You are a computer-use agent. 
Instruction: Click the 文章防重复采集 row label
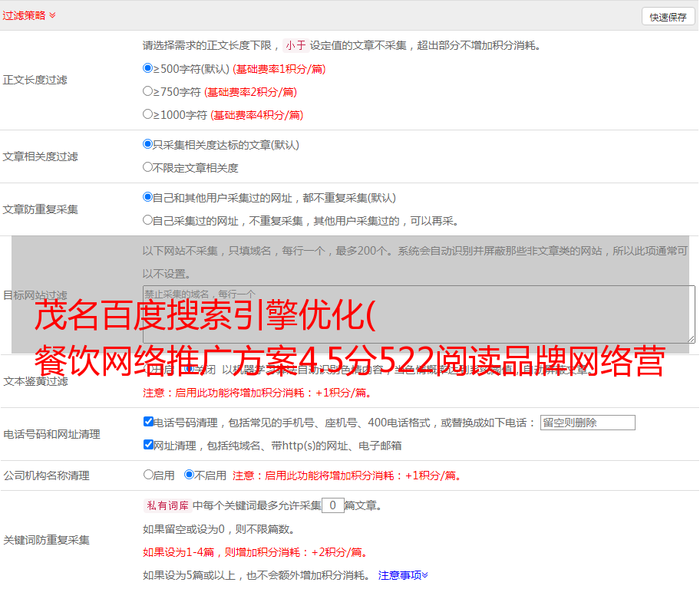[x=40, y=209]
